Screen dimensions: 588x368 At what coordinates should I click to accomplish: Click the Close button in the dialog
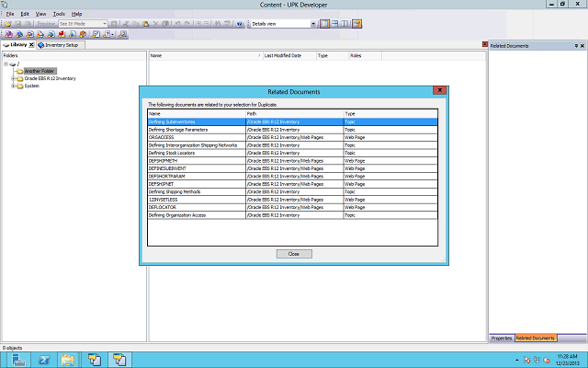click(x=293, y=253)
